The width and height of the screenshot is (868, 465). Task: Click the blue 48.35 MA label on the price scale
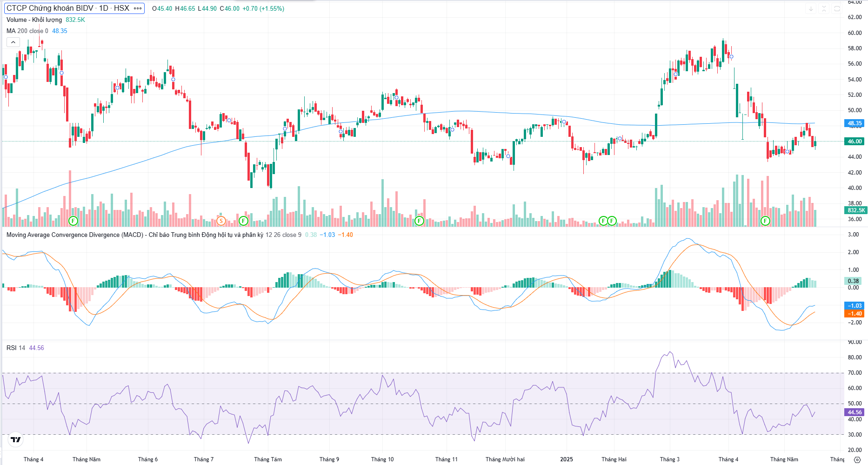pyautogui.click(x=855, y=123)
